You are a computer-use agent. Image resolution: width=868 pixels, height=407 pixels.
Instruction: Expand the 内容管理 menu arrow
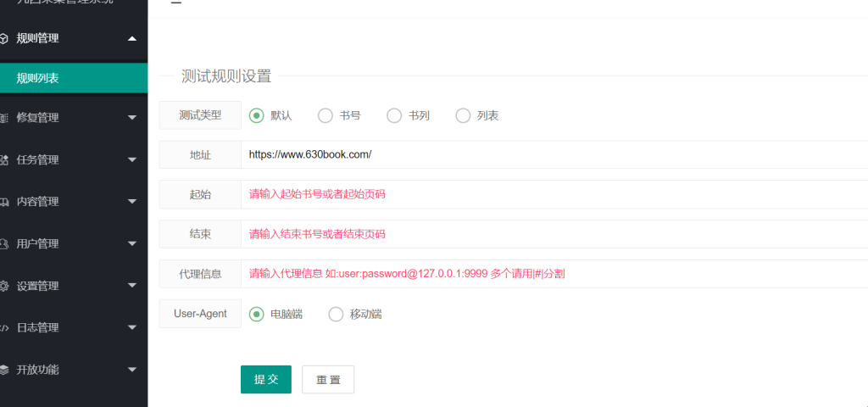click(x=131, y=202)
